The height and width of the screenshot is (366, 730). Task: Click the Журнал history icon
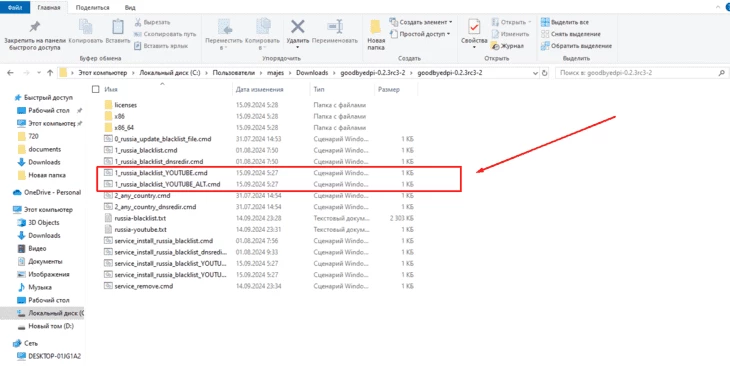pyautogui.click(x=495, y=46)
